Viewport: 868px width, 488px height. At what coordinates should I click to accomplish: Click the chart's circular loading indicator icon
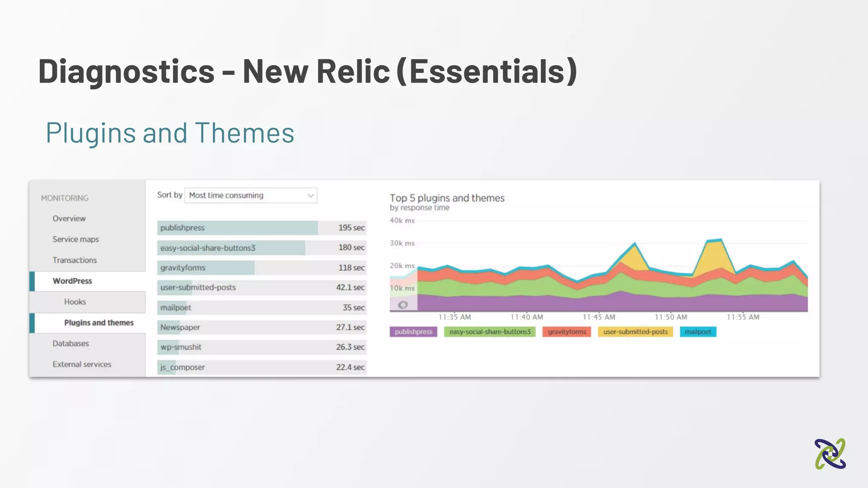pyautogui.click(x=403, y=305)
